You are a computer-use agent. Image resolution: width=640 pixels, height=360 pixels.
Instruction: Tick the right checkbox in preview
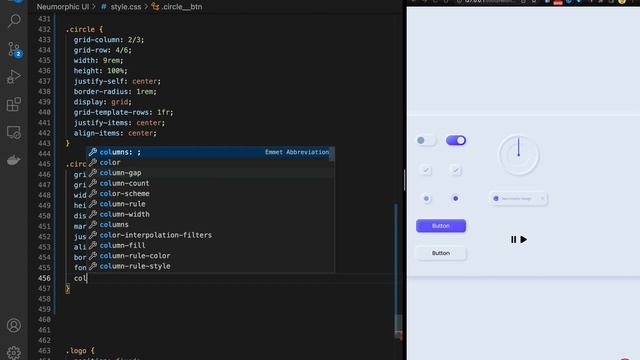tap(456, 170)
